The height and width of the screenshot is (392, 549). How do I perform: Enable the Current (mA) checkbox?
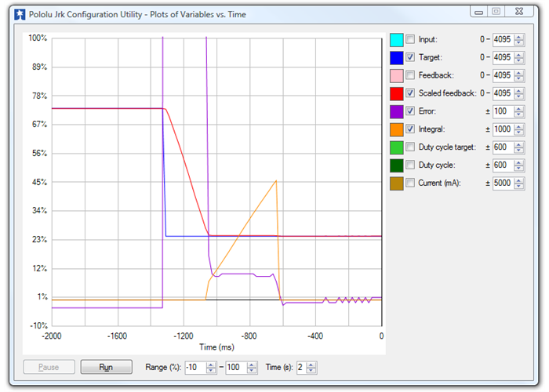pyautogui.click(x=411, y=183)
